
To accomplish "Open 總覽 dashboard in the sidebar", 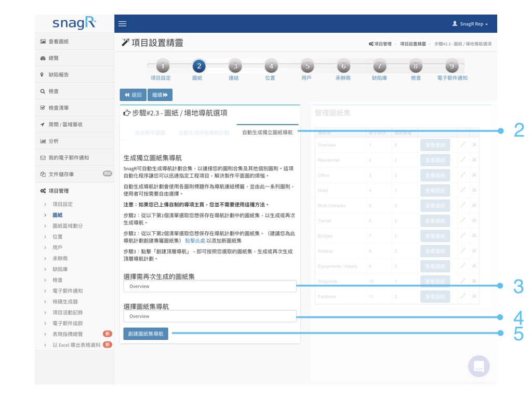I will [74, 58].
